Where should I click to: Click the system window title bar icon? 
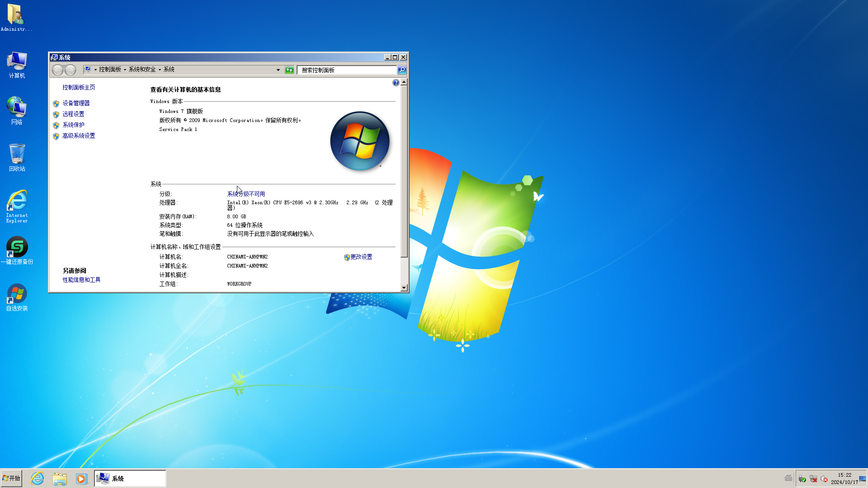click(x=54, y=57)
